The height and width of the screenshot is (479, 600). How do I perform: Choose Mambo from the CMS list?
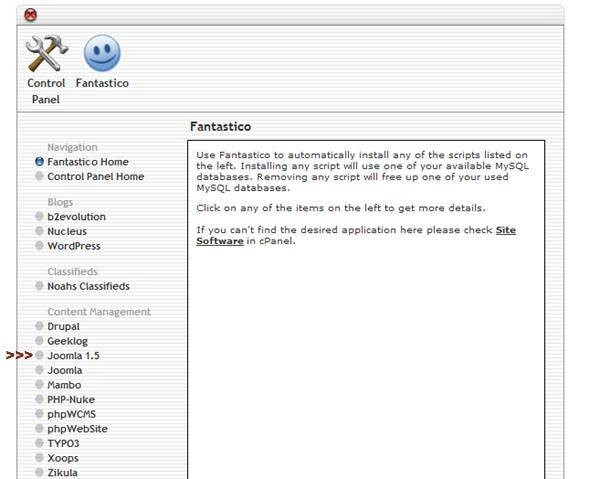point(64,385)
